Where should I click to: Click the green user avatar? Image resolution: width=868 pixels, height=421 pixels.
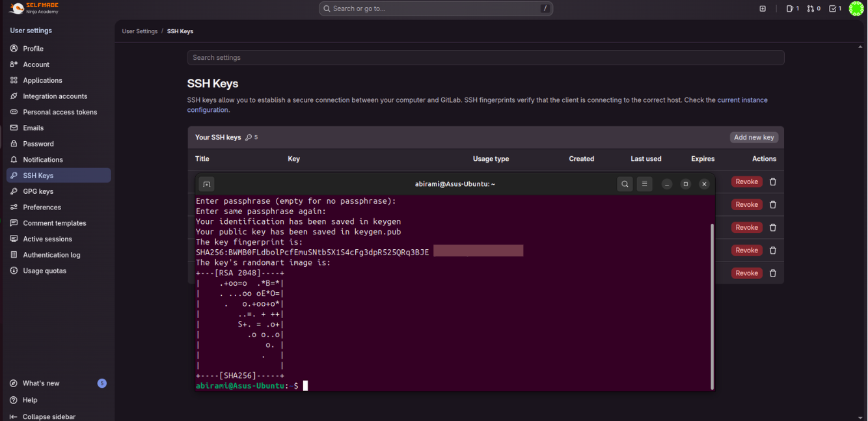[856, 8]
